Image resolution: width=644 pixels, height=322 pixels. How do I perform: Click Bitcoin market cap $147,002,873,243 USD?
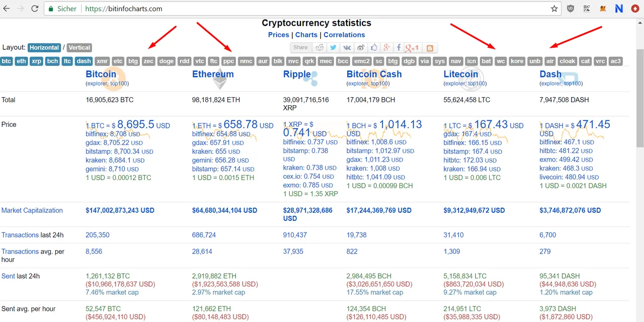120,210
